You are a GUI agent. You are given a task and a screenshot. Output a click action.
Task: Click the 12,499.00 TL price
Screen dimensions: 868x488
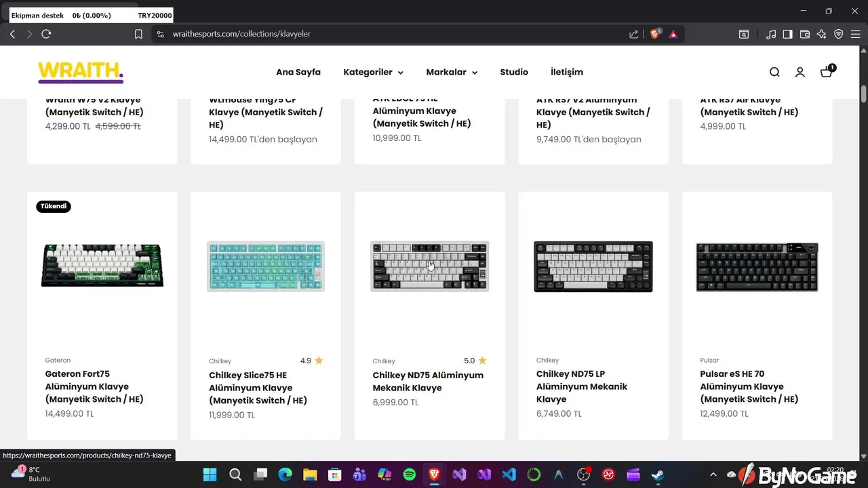[724, 413]
